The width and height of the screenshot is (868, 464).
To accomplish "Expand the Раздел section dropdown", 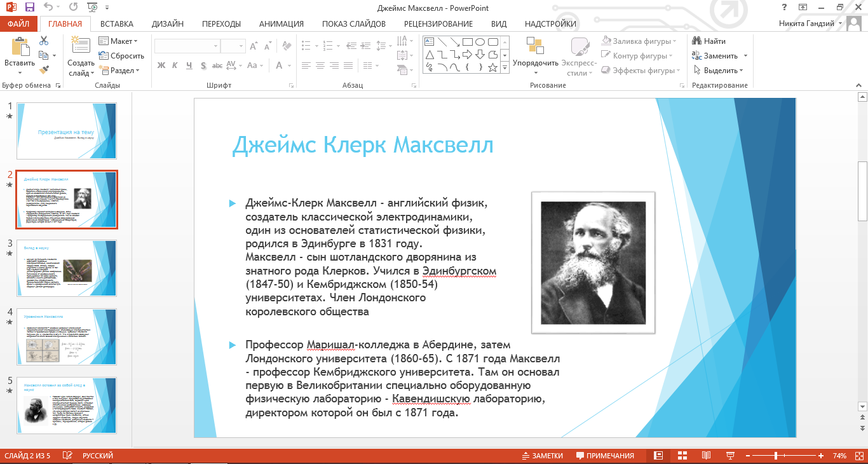I will tap(119, 71).
